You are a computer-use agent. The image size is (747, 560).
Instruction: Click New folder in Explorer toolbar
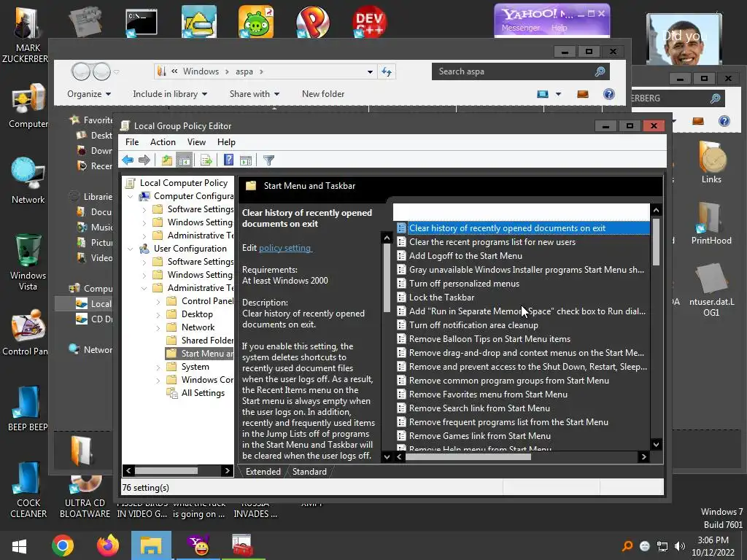(323, 94)
